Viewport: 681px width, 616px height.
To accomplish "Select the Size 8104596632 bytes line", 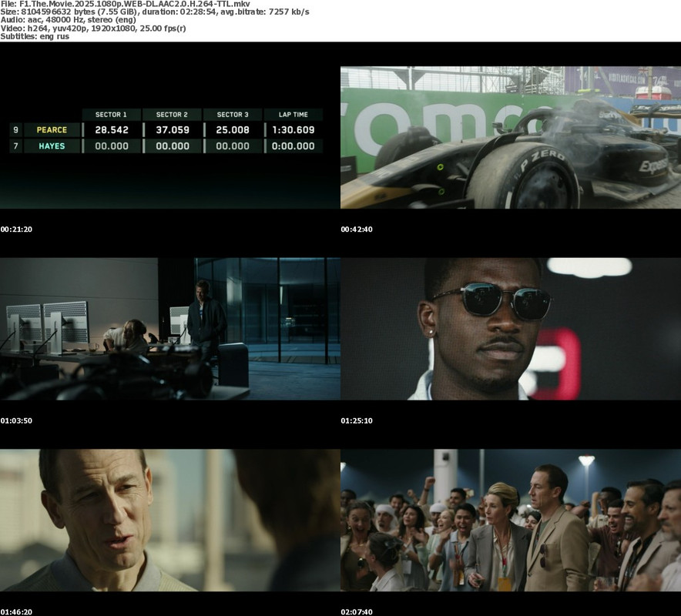I will (x=155, y=12).
